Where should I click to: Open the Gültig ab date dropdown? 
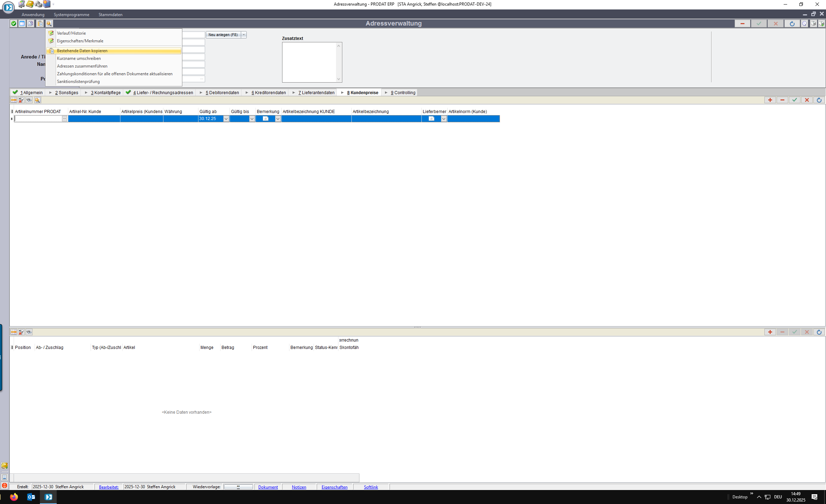pyautogui.click(x=226, y=119)
